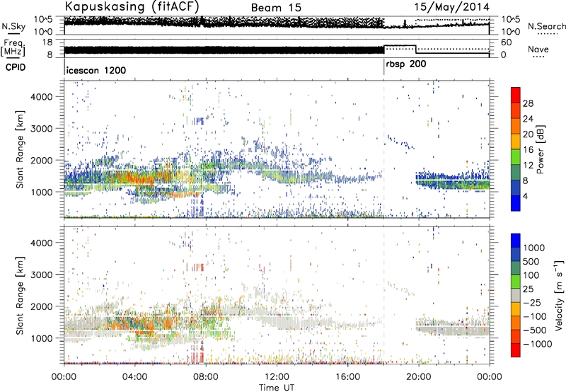
Task: Click the "Slant Range [km]" label of the power panel
Action: click(x=20, y=149)
